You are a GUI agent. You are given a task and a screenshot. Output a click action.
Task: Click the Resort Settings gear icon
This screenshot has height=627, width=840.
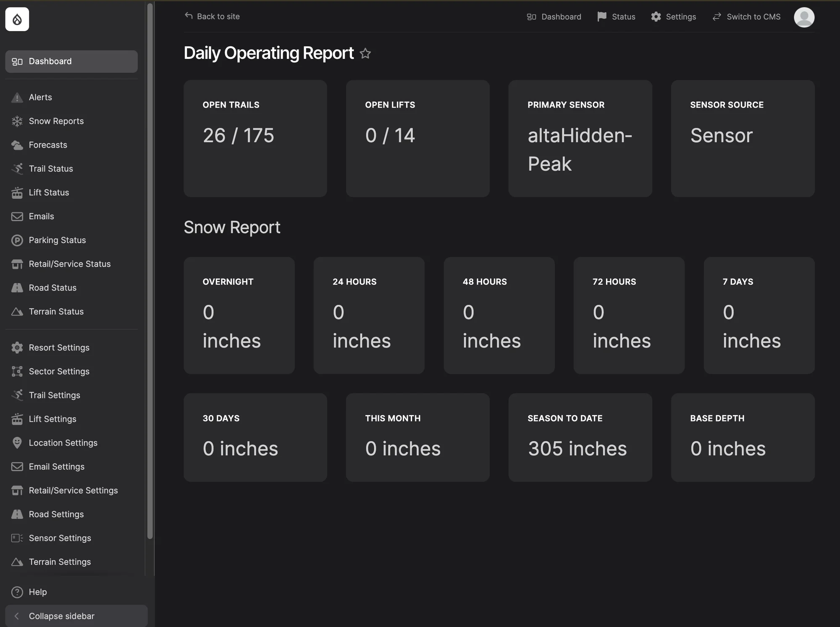tap(17, 348)
